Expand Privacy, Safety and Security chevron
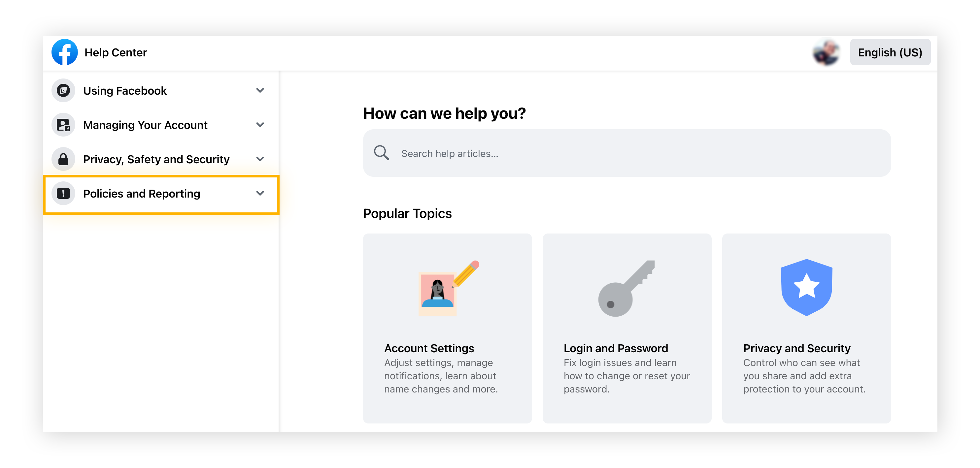The image size is (980, 468). 260,159
